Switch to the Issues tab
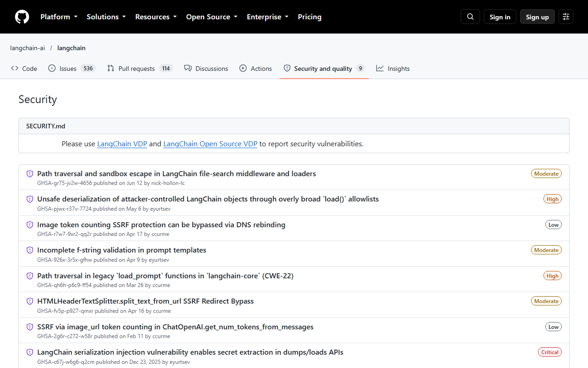588x368 pixels. coord(71,69)
